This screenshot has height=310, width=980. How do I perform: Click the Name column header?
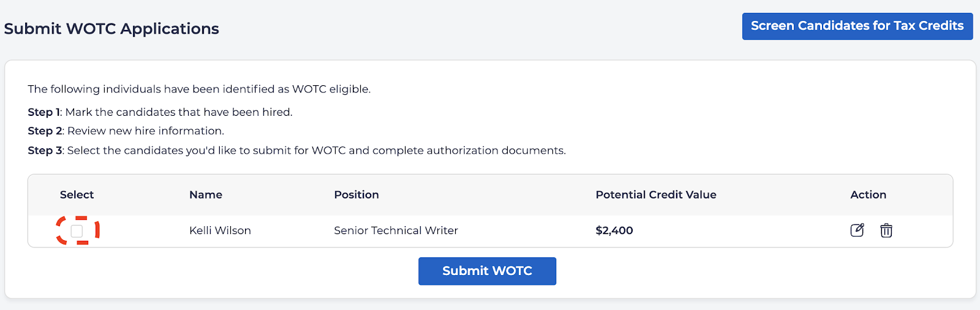click(x=206, y=195)
